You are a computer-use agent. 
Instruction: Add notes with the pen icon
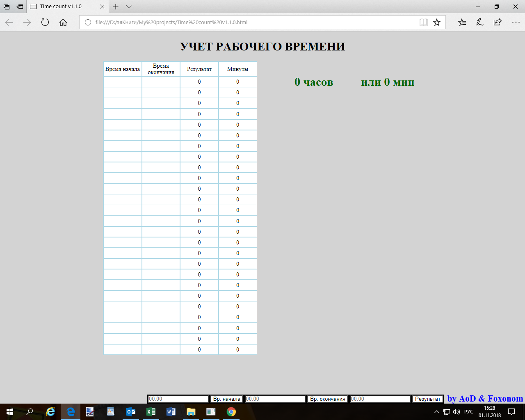tap(480, 23)
